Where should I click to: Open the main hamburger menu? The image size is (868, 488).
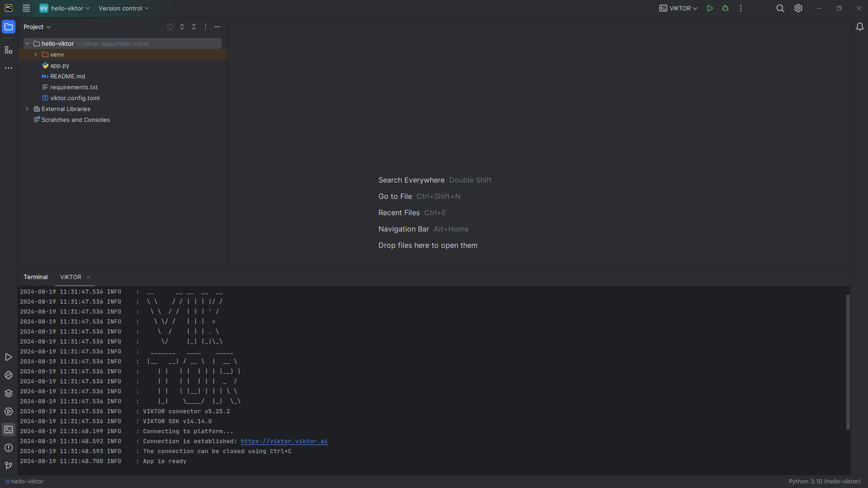pyautogui.click(x=26, y=8)
